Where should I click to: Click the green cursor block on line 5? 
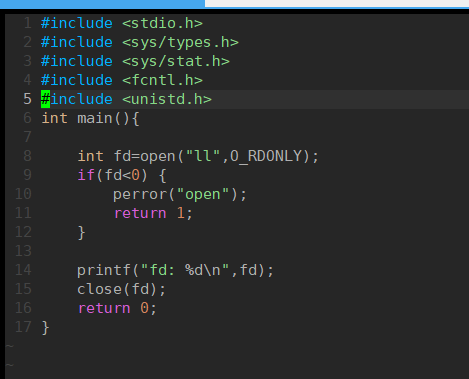pos(45,99)
